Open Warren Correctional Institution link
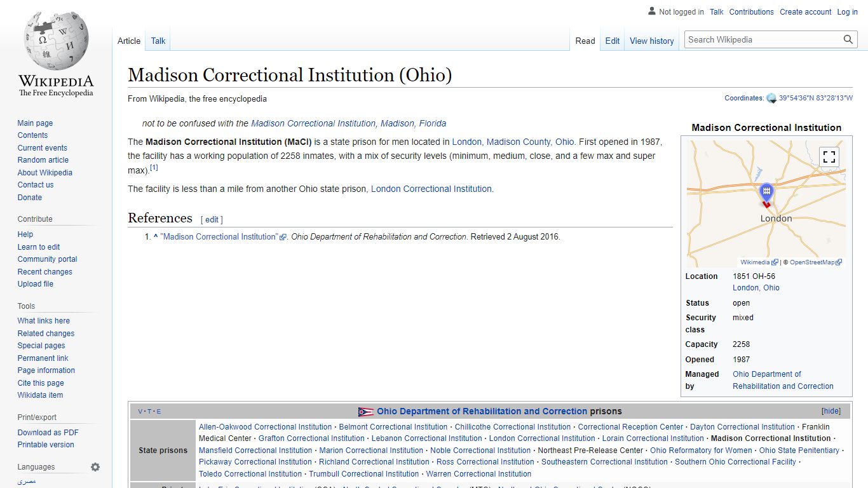 [478, 474]
